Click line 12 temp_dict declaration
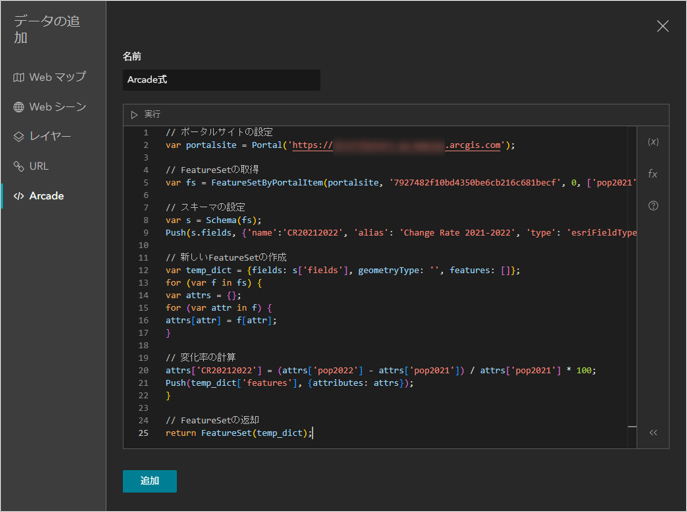Screen dimensions: 687x512 pos(343,270)
